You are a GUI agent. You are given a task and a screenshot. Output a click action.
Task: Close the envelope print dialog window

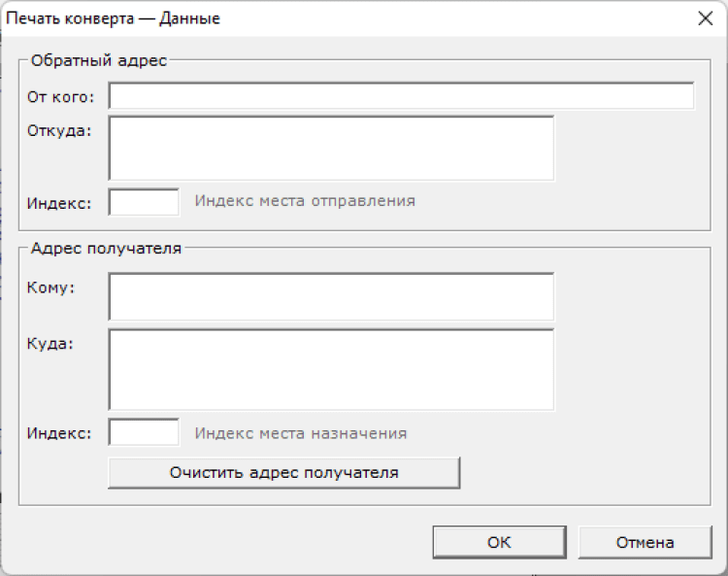tap(705, 18)
